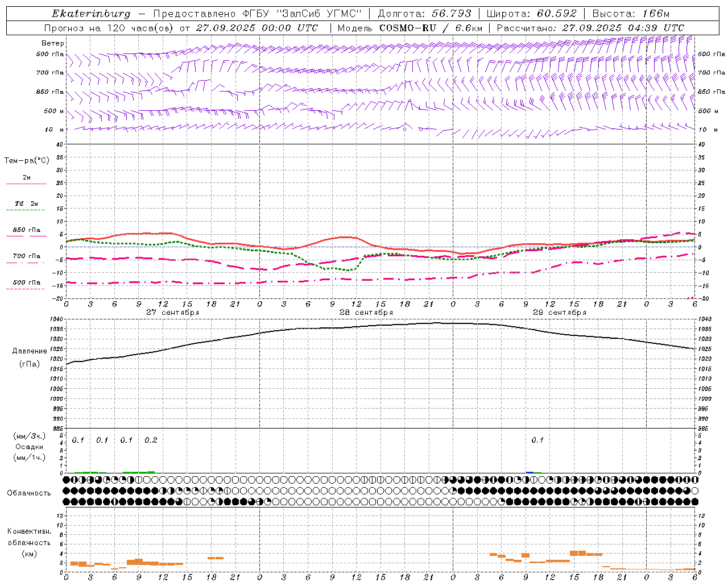
Task: Click the "Ветер" wind panel label
Action: coord(53,43)
